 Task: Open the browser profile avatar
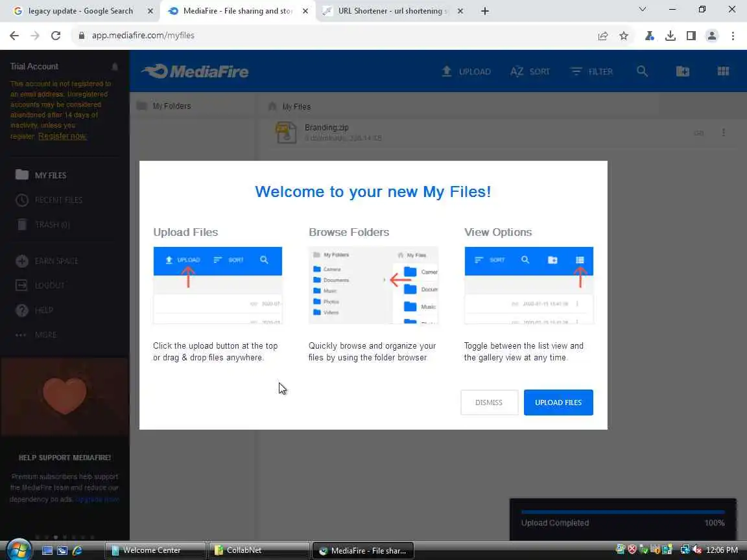coord(712,36)
